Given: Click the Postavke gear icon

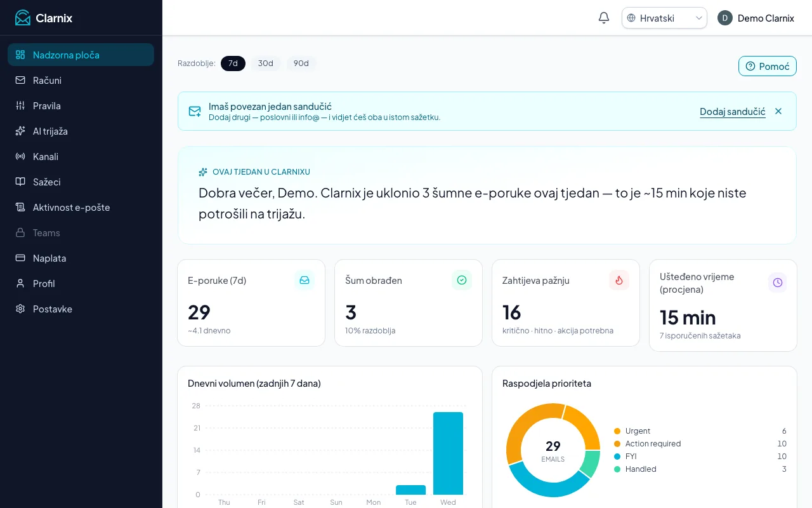Looking at the screenshot, I should [x=20, y=309].
